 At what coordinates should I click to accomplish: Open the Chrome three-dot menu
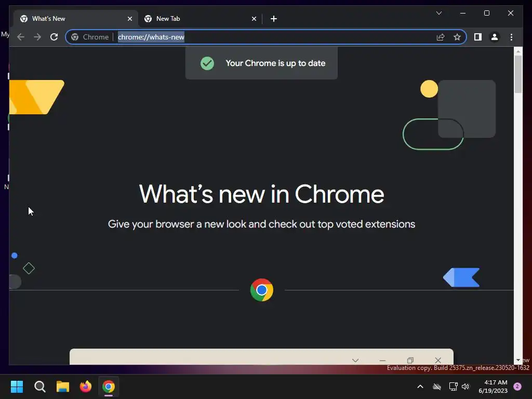[511, 37]
